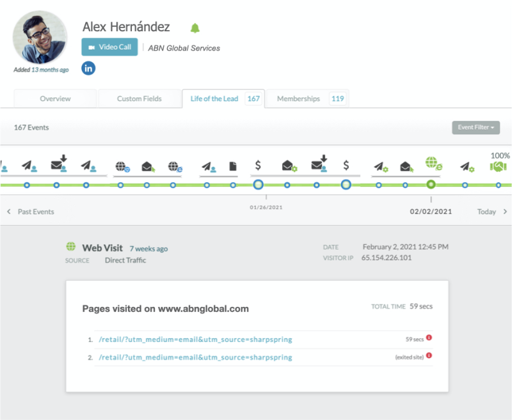
Task: Click the document icon in the timeline
Action: tap(233, 166)
